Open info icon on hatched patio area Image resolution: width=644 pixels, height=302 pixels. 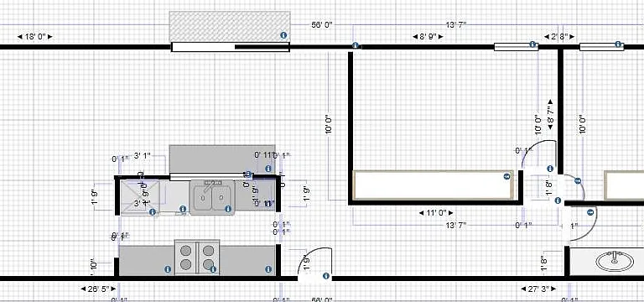click(x=283, y=35)
